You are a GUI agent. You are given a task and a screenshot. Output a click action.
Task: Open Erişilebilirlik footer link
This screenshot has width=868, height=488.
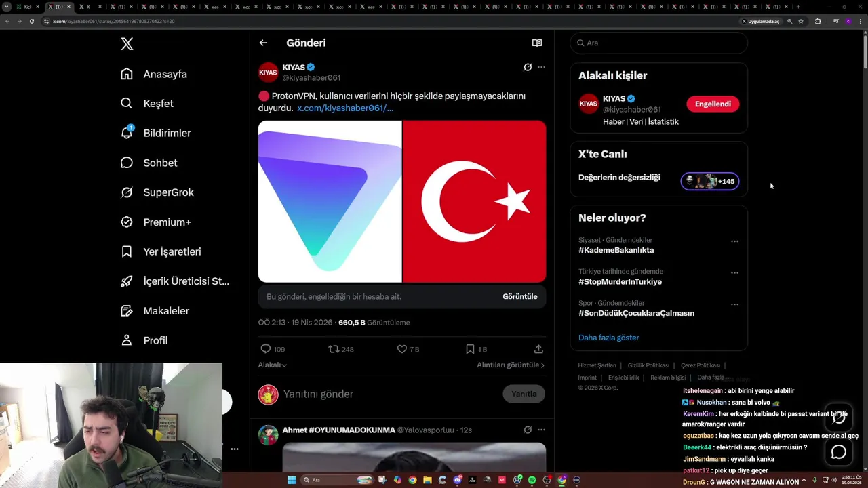pos(623,378)
